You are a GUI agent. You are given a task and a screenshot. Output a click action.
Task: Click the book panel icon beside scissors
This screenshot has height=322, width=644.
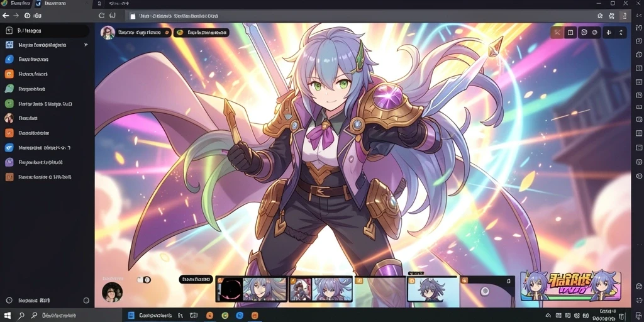(570, 33)
